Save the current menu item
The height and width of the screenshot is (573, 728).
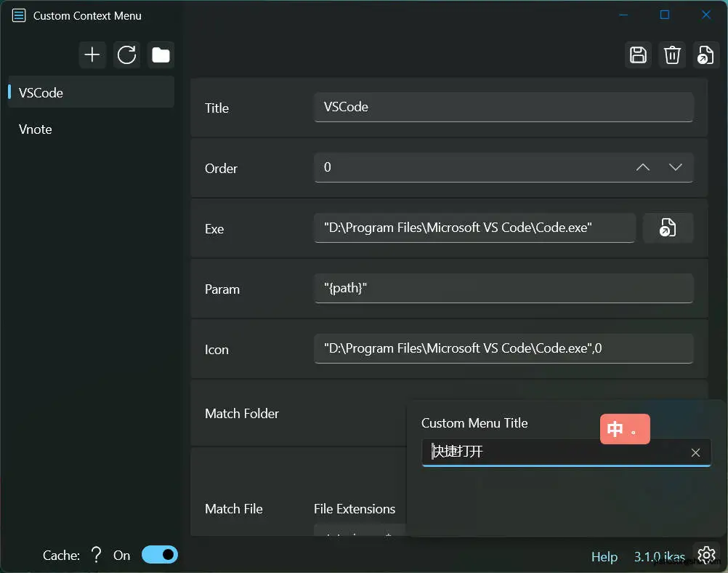coord(638,55)
